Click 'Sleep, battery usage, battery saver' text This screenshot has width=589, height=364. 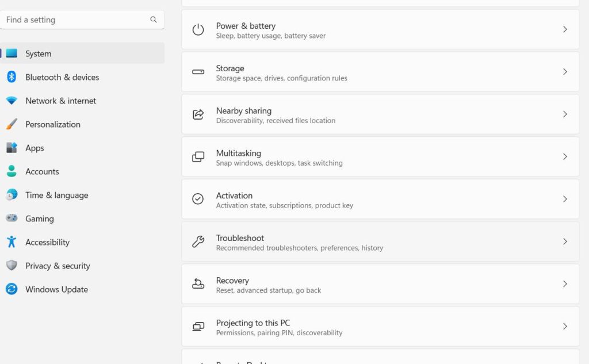click(271, 36)
